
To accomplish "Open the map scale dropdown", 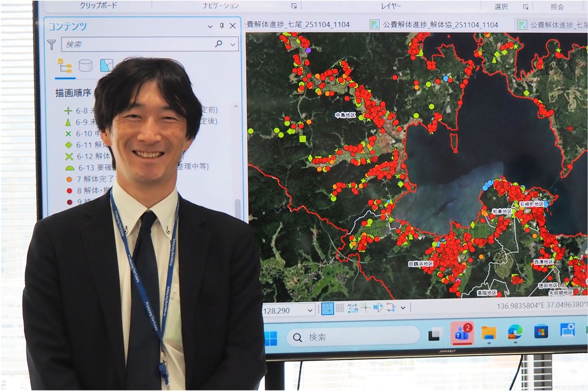I will click(310, 311).
